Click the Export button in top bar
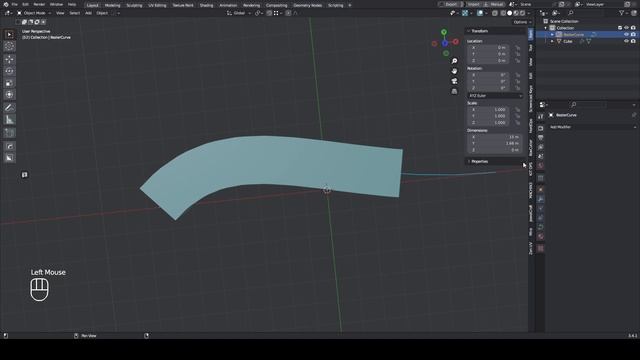 point(451,4)
